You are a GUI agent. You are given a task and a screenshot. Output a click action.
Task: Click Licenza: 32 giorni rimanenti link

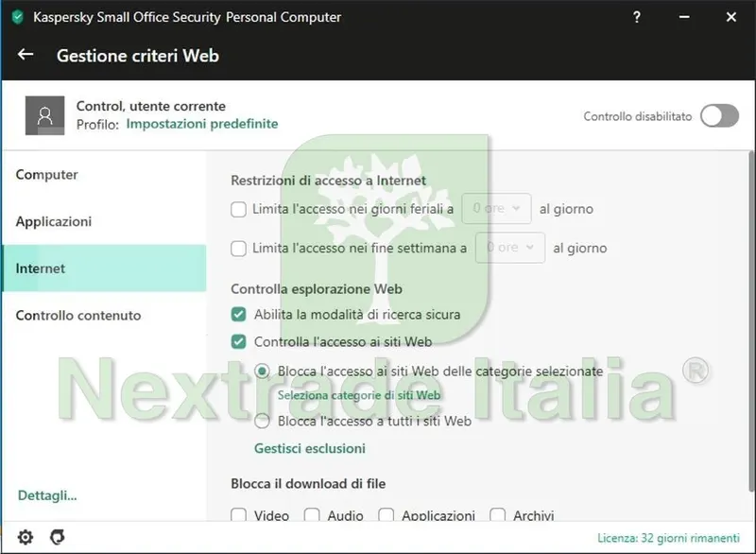pyautogui.click(x=668, y=538)
